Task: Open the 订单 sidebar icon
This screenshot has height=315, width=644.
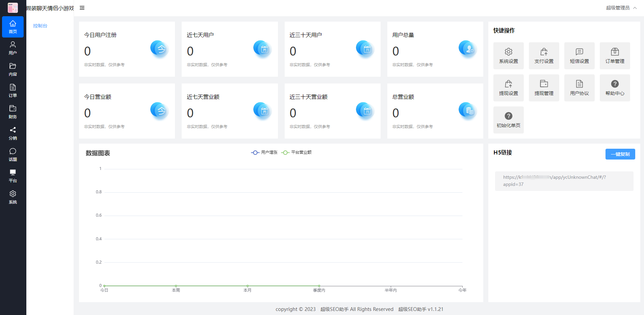Action: coord(13,91)
